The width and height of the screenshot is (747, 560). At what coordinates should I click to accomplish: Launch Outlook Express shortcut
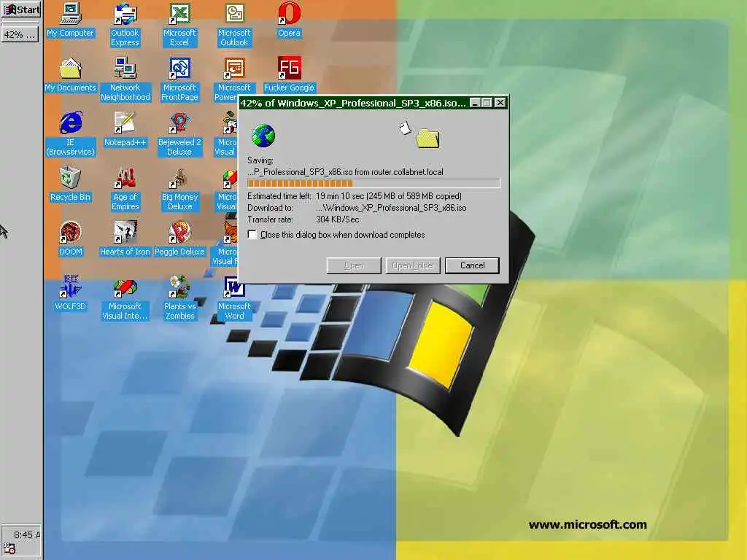point(125,25)
